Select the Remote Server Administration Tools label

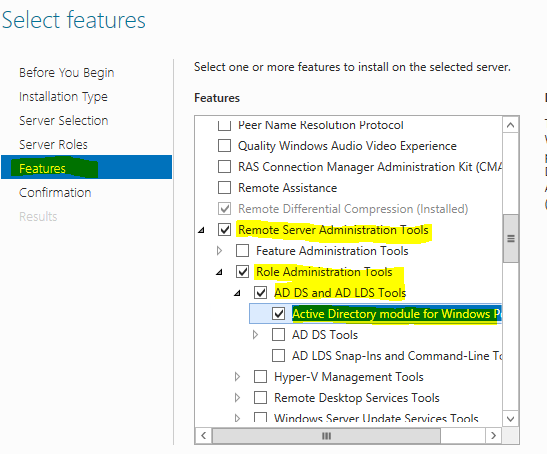coord(333,230)
